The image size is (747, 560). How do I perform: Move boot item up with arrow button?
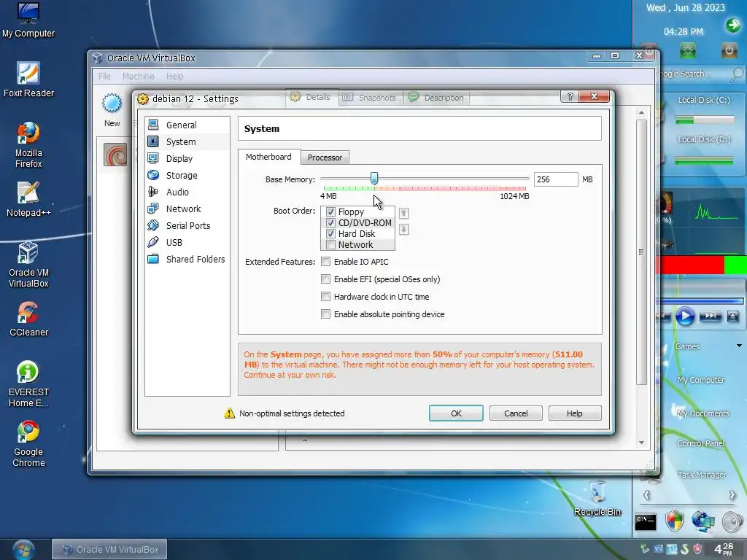pos(403,213)
